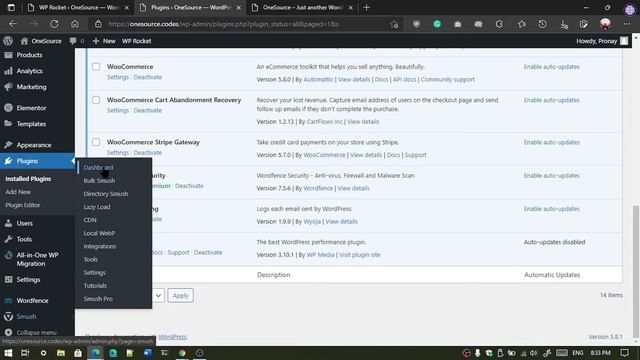Select Smush Pro in the submenu
Viewport: 640px width, 360px height.
click(x=98, y=299)
